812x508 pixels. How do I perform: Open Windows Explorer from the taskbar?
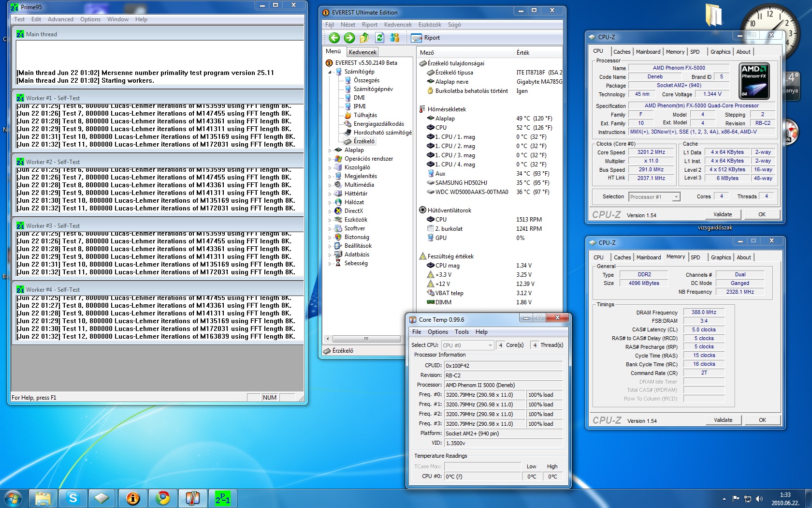pos(43,498)
